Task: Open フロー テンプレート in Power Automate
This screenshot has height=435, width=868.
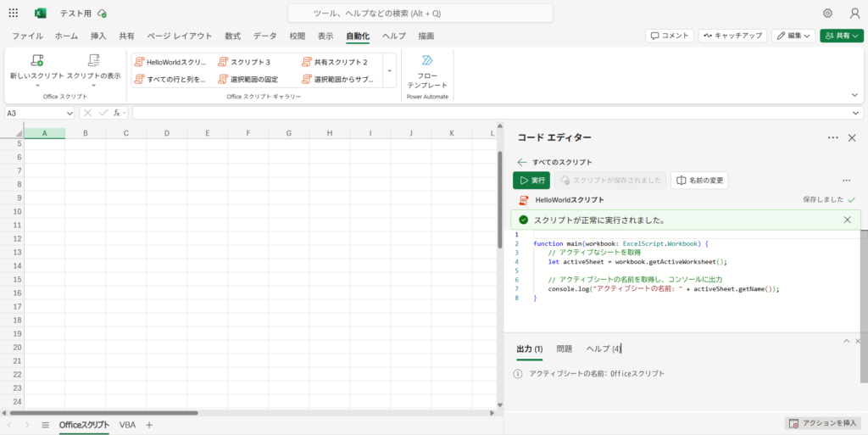Action: [x=427, y=71]
